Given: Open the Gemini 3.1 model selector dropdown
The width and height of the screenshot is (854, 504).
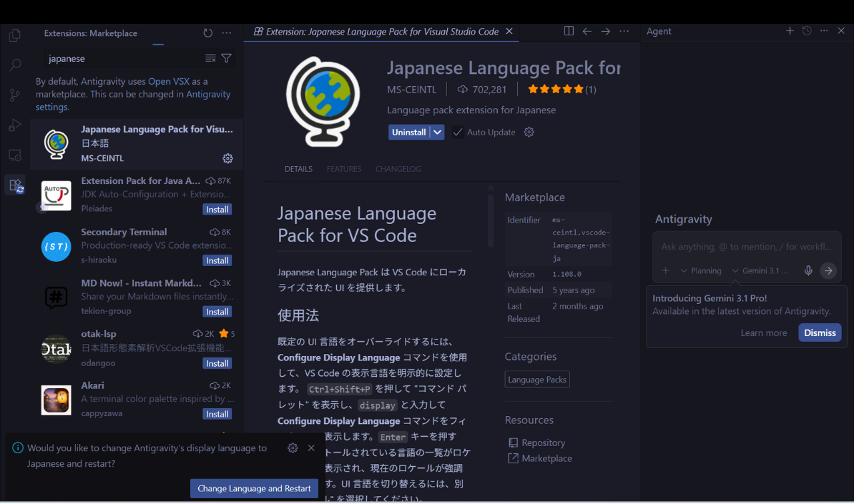Looking at the screenshot, I should [760, 271].
